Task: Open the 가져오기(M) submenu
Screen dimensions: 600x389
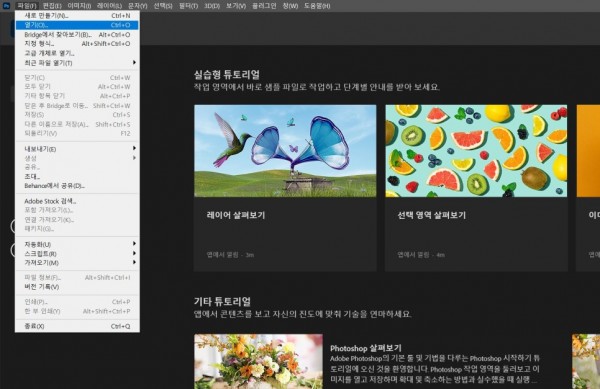Action: pos(77,262)
